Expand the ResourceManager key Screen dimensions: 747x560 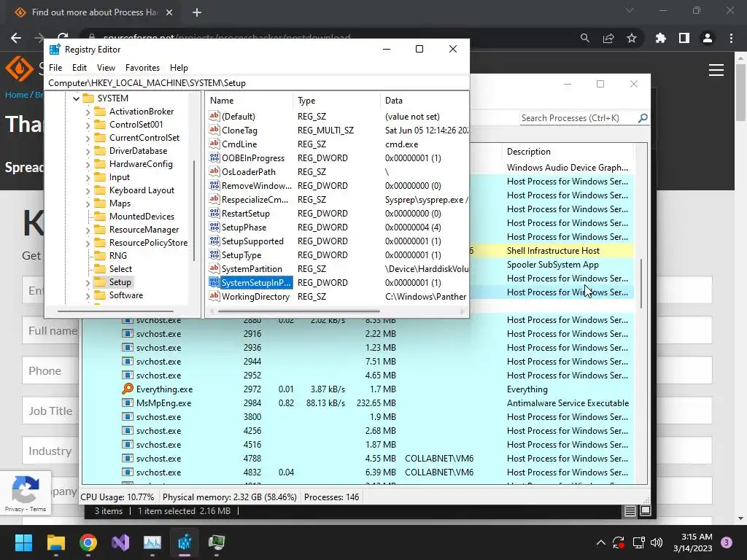point(88,230)
